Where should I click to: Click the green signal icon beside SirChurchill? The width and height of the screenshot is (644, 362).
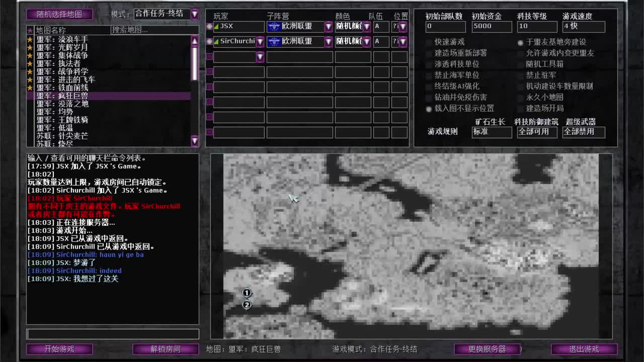coord(217,41)
